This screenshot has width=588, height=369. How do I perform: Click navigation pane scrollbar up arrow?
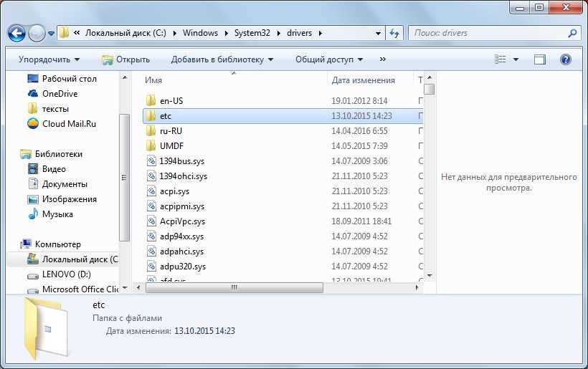125,78
